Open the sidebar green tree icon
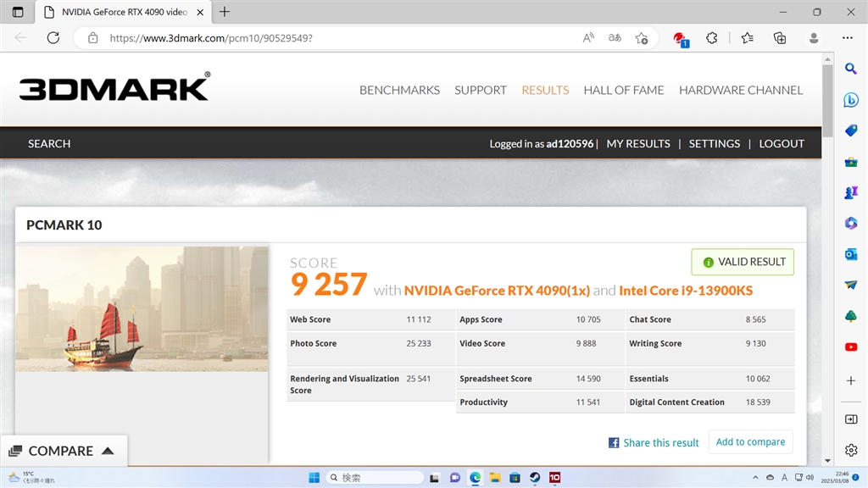 851,316
